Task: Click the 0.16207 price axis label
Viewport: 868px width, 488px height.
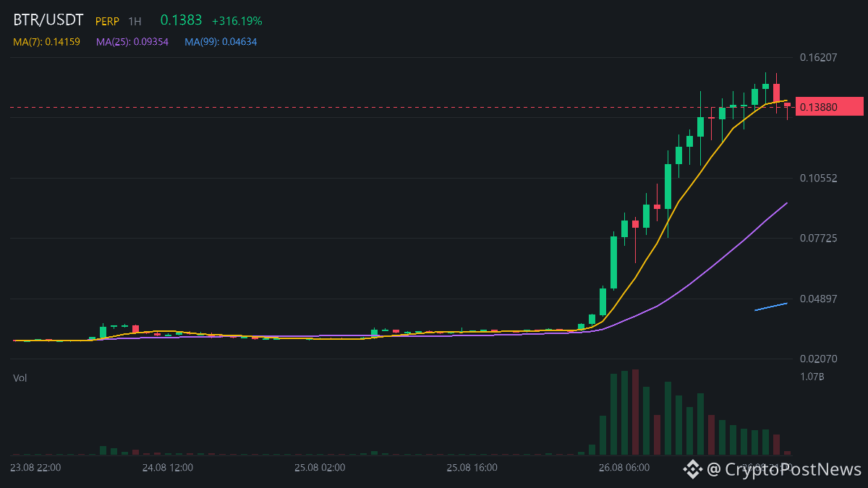Action: pos(818,57)
